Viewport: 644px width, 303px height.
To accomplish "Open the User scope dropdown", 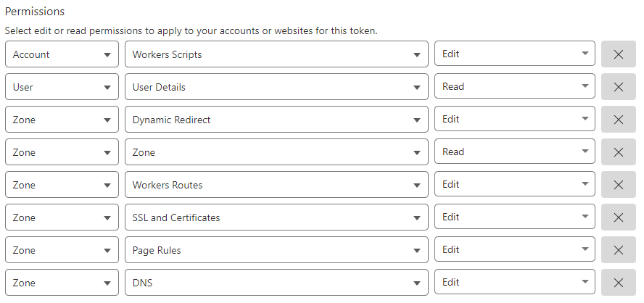I will tap(62, 87).
